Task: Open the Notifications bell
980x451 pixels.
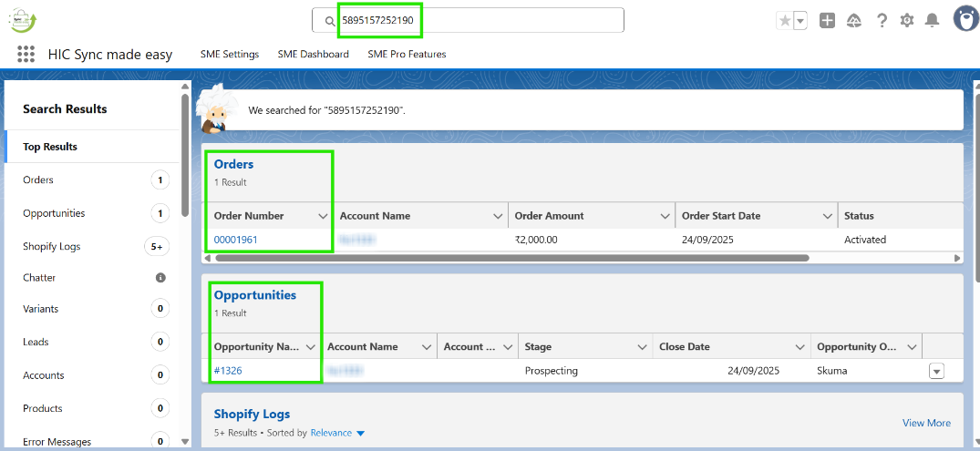Action: click(932, 21)
